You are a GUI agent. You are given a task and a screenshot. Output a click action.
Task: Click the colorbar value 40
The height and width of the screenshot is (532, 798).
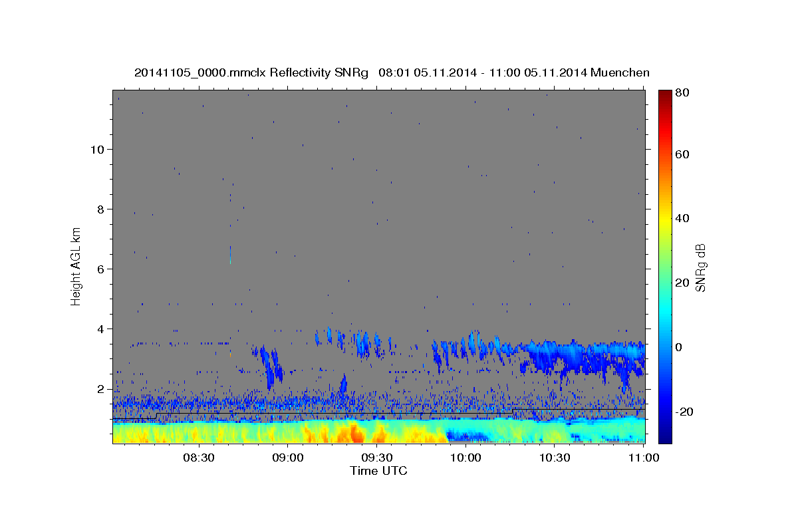coord(683,218)
